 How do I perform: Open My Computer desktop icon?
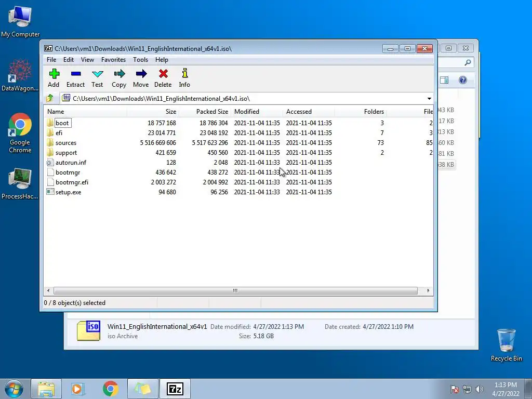coord(20,21)
